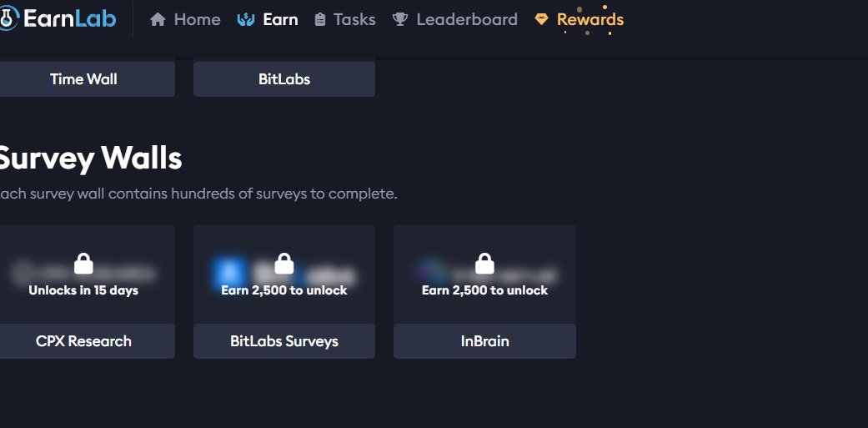The image size is (868, 428).
Task: Click the InBrain lock icon
Action: click(x=484, y=264)
